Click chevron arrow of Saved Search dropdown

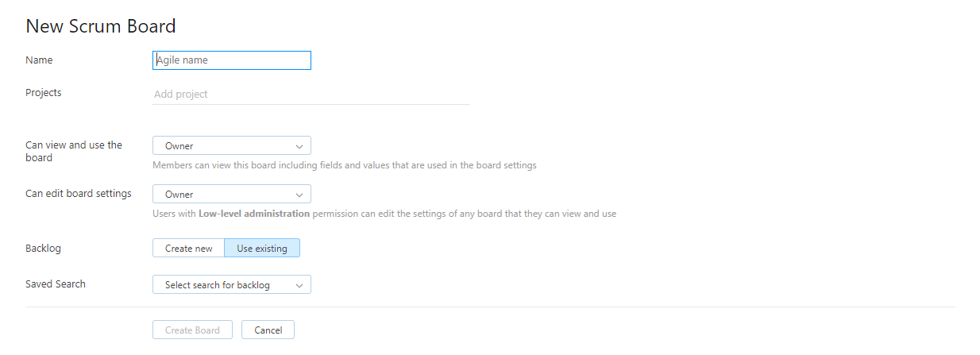[299, 285]
